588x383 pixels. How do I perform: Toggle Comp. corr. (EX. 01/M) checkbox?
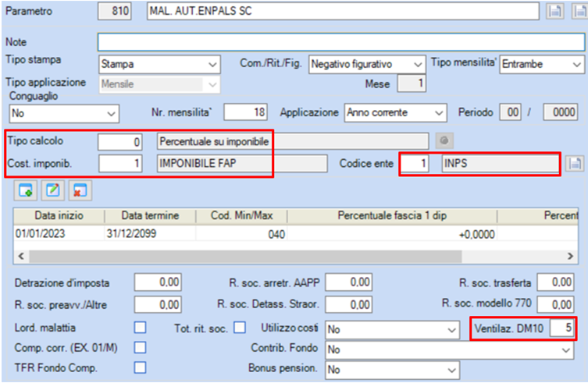click(141, 347)
